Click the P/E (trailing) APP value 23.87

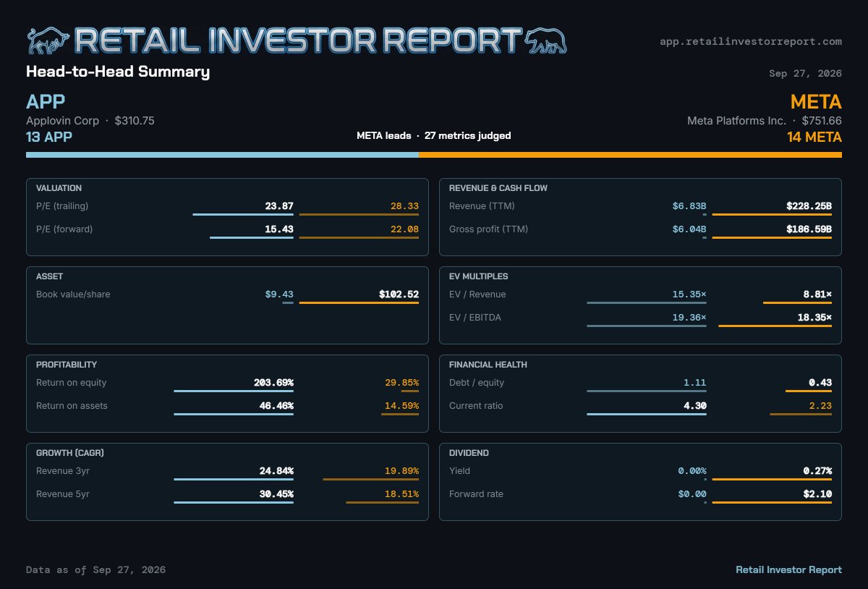click(279, 206)
